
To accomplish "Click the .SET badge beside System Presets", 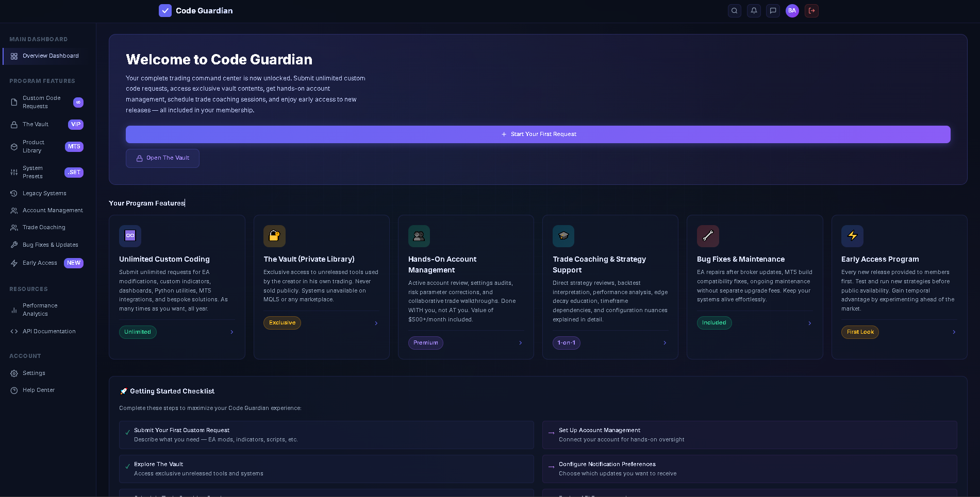I will click(74, 173).
